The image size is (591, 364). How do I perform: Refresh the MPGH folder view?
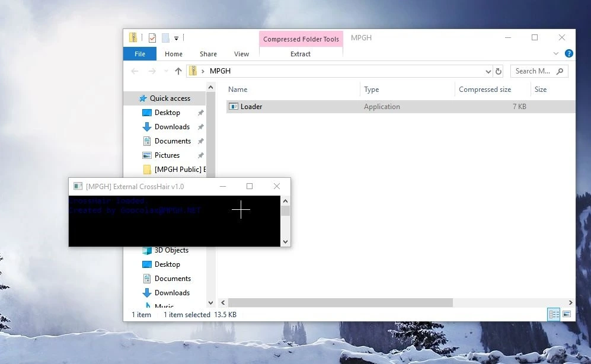(499, 71)
